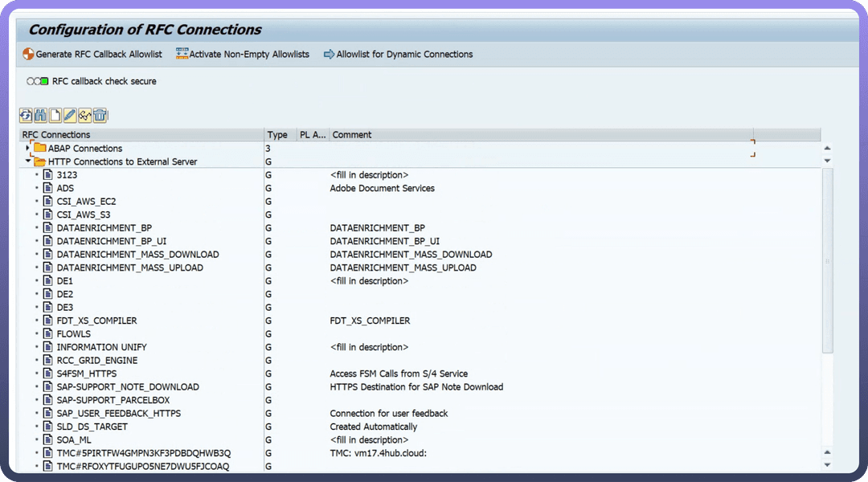
Task: Click the document icon beside CSI_AWS_S3
Action: pos(47,214)
